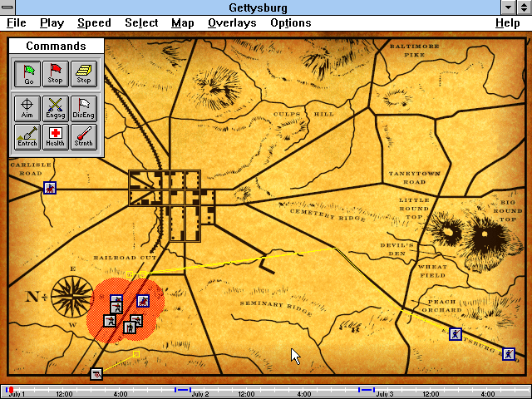Click the Baltimore Pike map label
Image resolution: width=532 pixels, height=399 pixels.
(414, 50)
